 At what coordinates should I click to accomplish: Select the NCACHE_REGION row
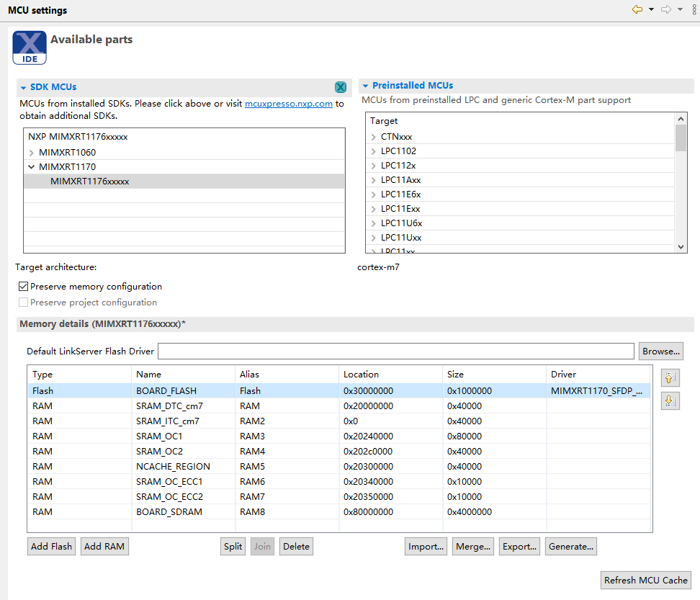(x=339, y=467)
